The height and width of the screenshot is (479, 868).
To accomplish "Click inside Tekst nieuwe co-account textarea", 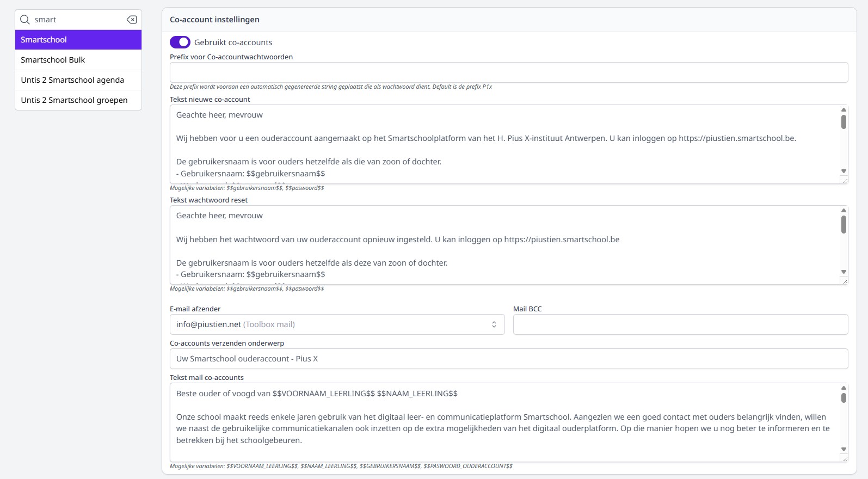I will click(504, 144).
